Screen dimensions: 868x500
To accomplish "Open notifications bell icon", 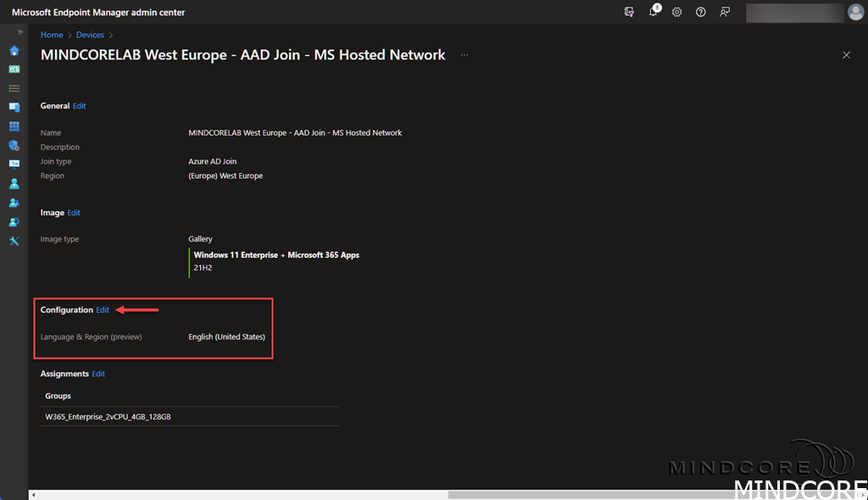I will 654,12.
